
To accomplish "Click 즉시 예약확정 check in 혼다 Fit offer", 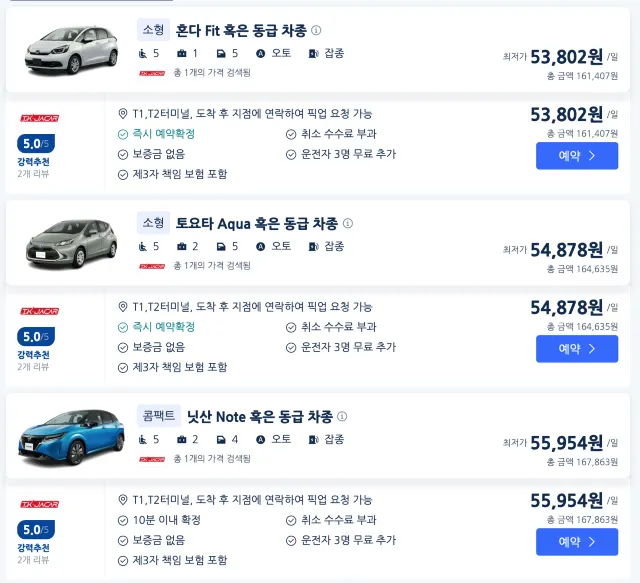I will [123, 134].
